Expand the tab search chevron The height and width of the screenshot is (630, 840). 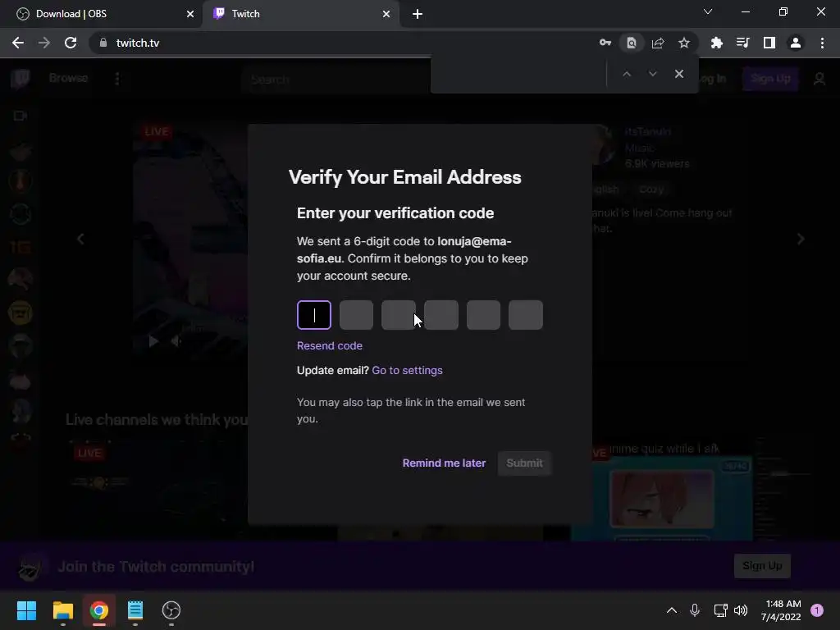click(708, 11)
